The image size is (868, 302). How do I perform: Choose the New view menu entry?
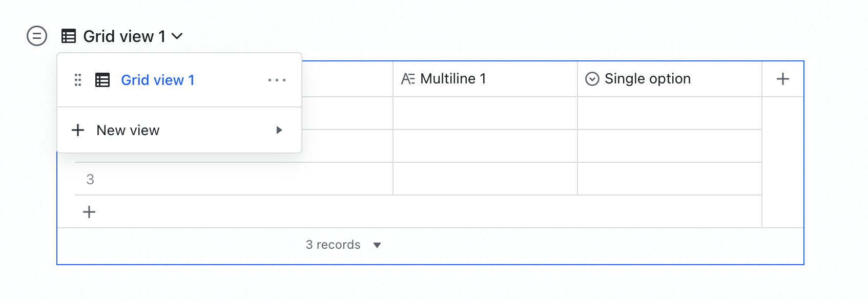[x=128, y=131]
